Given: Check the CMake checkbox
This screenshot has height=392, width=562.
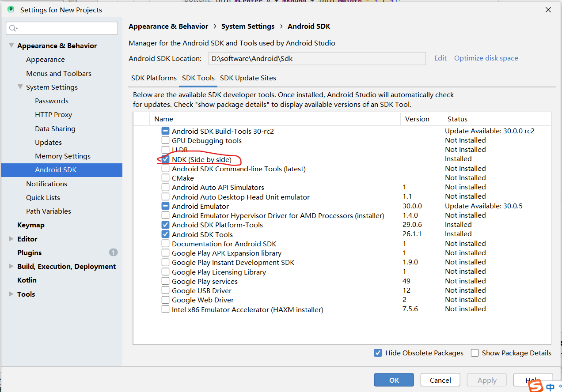Looking at the screenshot, I should tap(165, 178).
